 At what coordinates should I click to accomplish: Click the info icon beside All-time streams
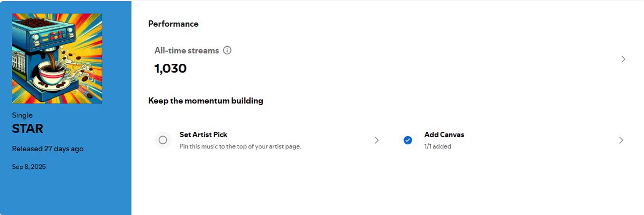[227, 50]
